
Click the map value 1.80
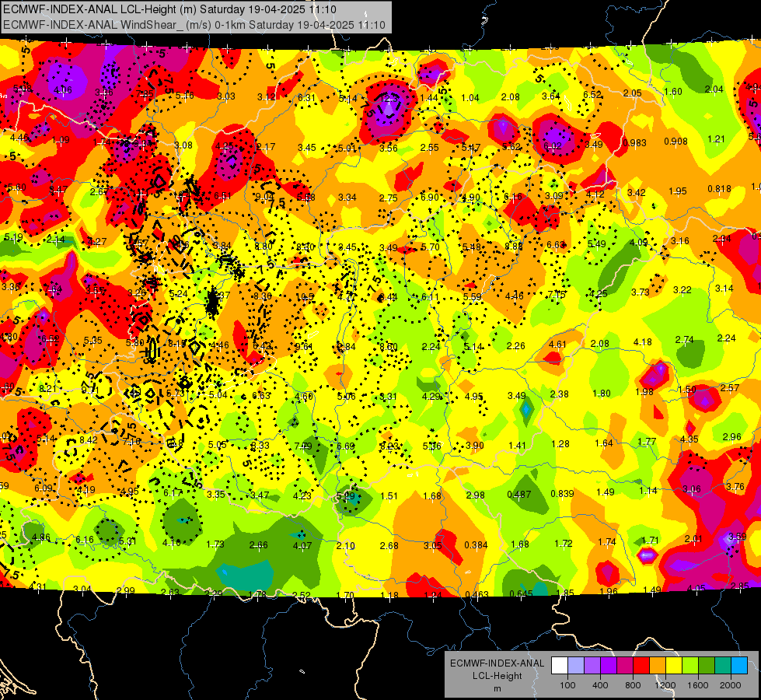tap(602, 394)
